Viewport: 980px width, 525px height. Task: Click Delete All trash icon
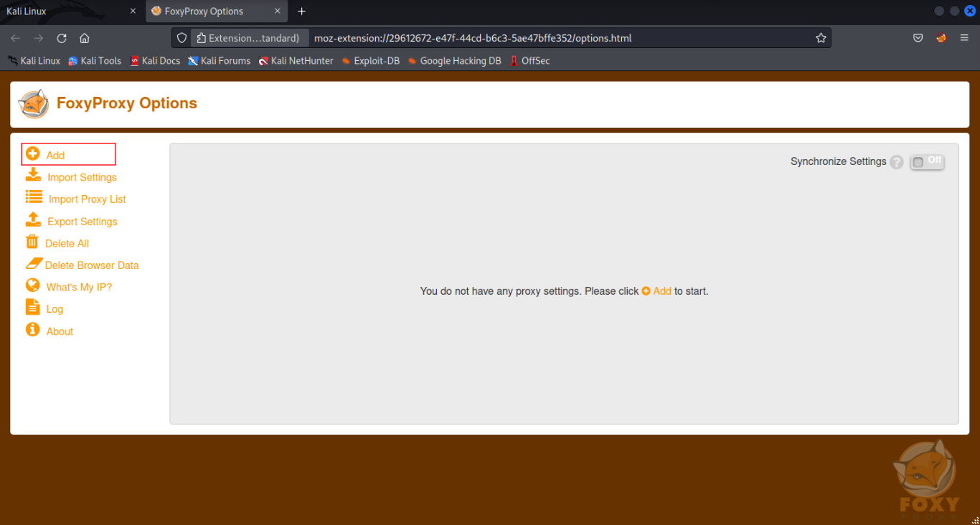[32, 242]
